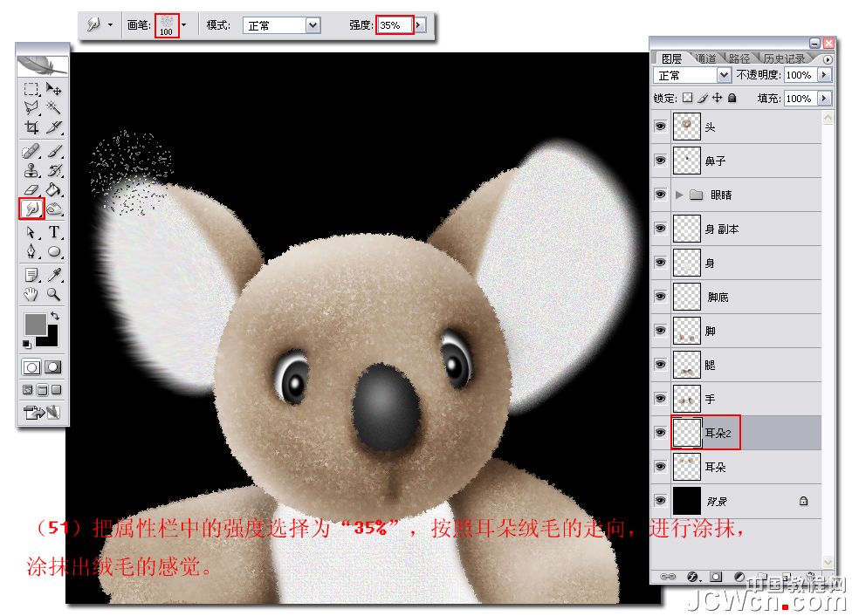This screenshot has height=616, width=852.
Task: Select the Magic Wand tool
Action: pyautogui.click(x=53, y=107)
